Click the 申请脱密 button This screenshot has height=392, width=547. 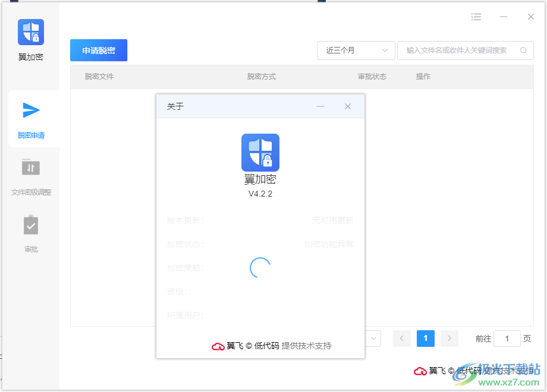98,50
